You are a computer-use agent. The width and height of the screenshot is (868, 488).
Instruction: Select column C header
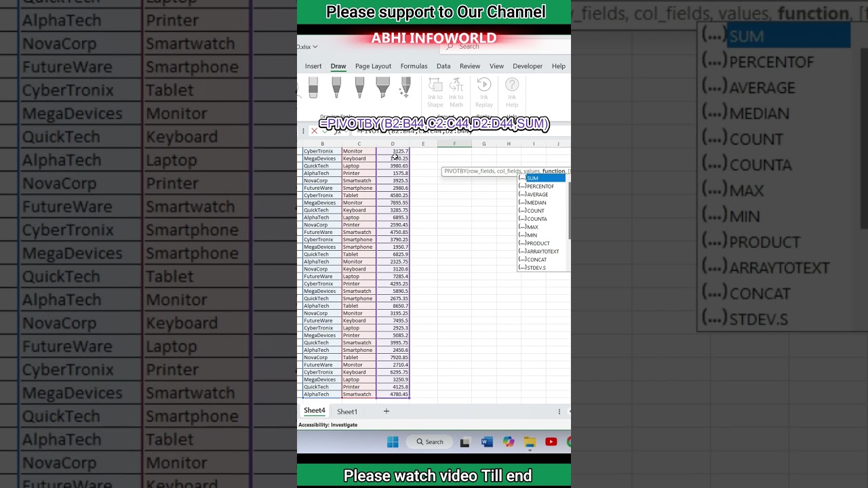click(x=359, y=144)
